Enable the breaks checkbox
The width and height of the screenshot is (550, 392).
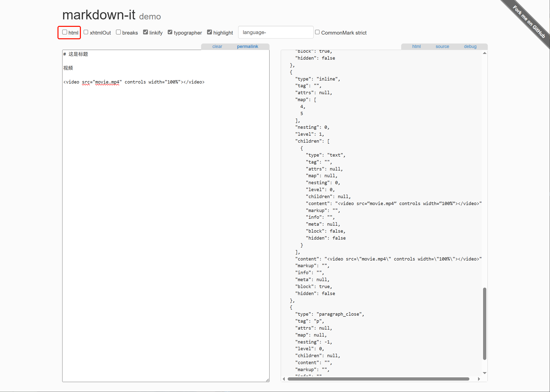pos(118,32)
